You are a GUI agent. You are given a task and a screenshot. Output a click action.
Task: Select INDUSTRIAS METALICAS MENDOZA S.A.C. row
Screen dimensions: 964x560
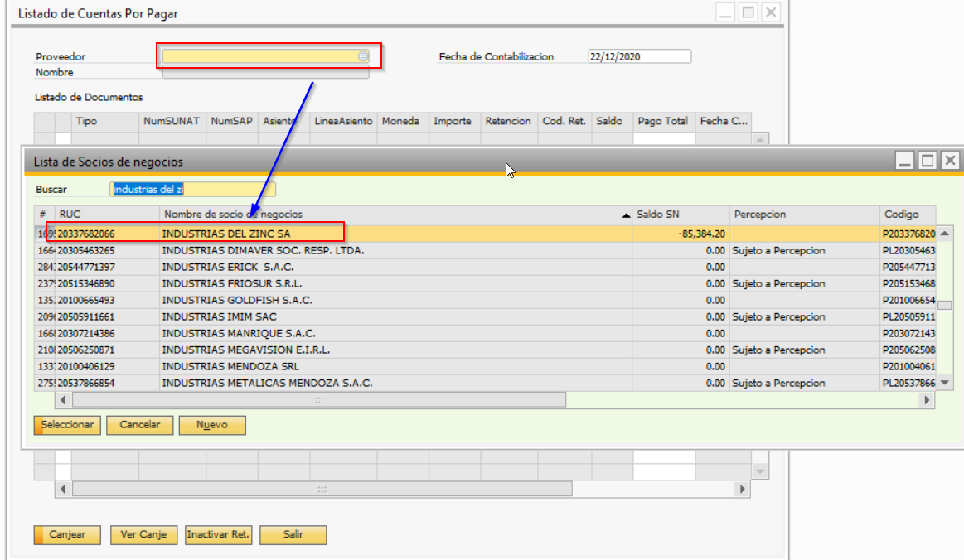click(485, 384)
